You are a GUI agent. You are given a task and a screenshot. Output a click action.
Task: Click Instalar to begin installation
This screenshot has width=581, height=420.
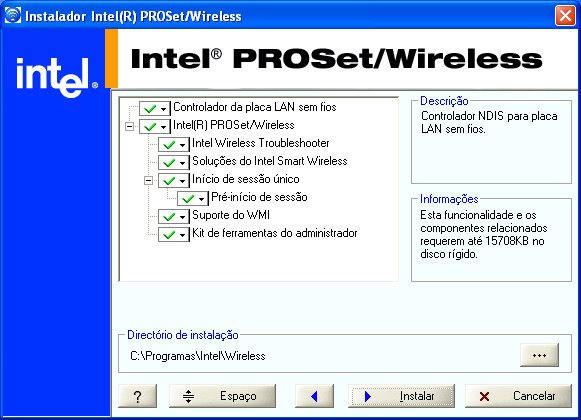(401, 396)
